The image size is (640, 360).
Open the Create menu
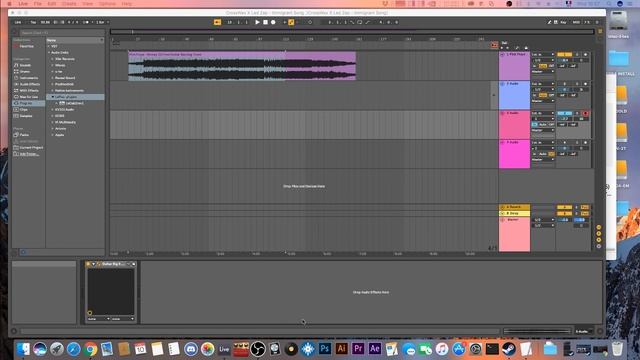69,4
